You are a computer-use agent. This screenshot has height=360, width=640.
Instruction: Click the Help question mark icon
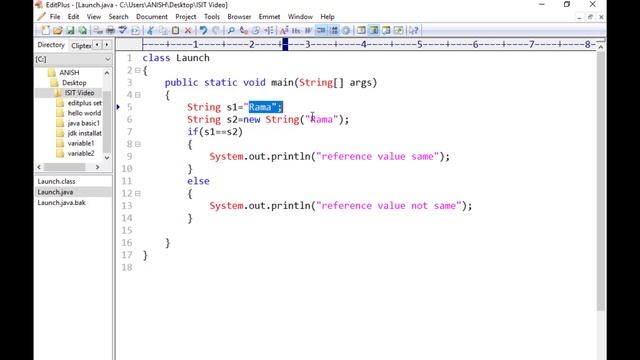(413, 30)
